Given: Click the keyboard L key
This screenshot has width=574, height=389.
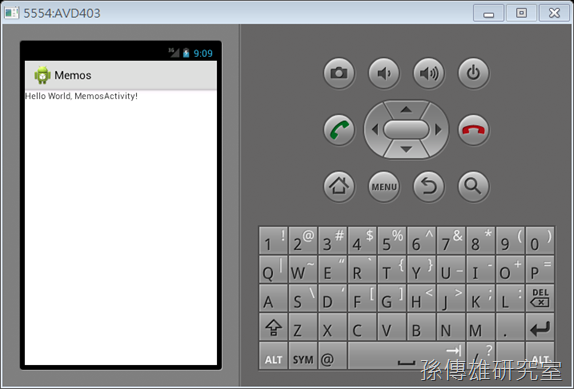Looking at the screenshot, I should [510, 298].
